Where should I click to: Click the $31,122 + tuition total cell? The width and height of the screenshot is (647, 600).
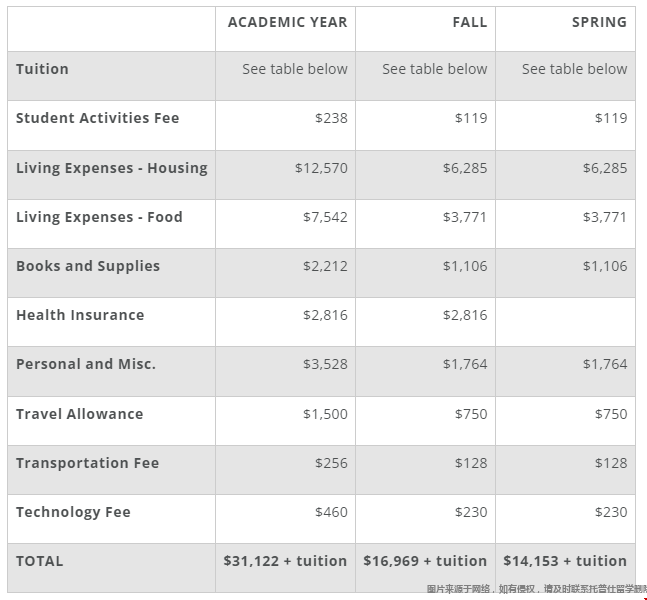click(x=285, y=561)
